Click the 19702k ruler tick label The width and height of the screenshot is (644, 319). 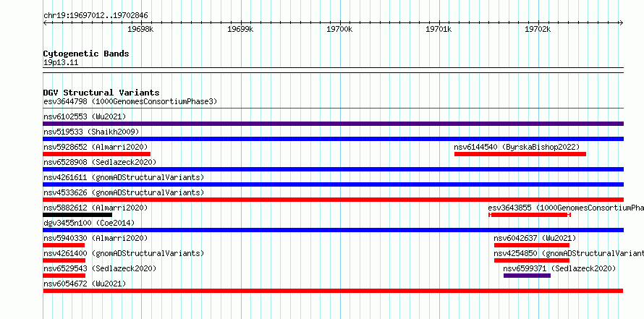[x=538, y=29]
